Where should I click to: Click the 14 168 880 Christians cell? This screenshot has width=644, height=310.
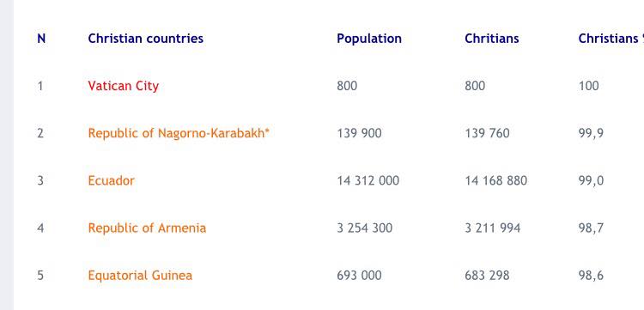[x=496, y=180]
